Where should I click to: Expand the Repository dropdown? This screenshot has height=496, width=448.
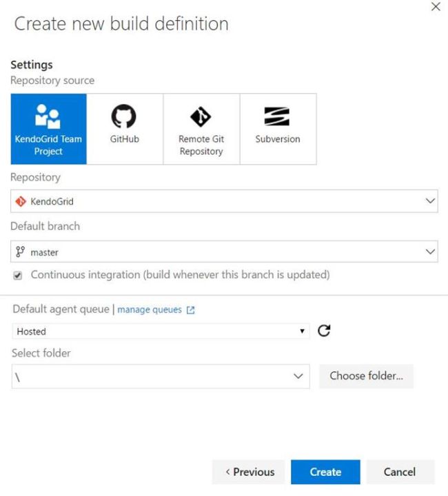430,201
